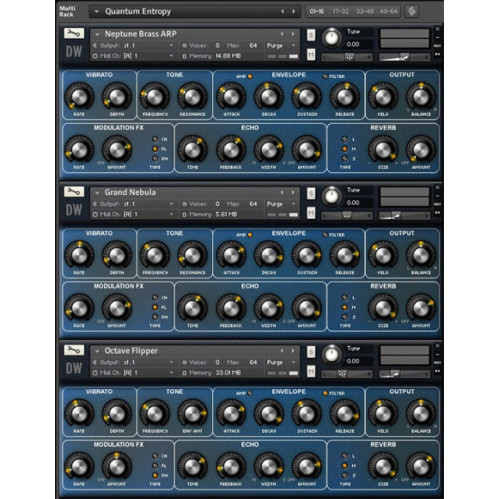The image size is (500, 499).
Task: Switch to the 01-16 rack page
Action: pyautogui.click(x=317, y=11)
